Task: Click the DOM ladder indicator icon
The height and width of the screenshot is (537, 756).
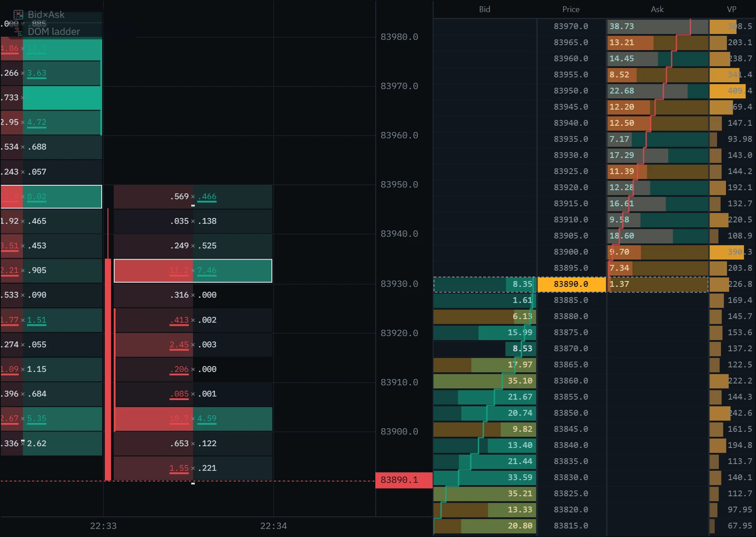Action: click(18, 31)
